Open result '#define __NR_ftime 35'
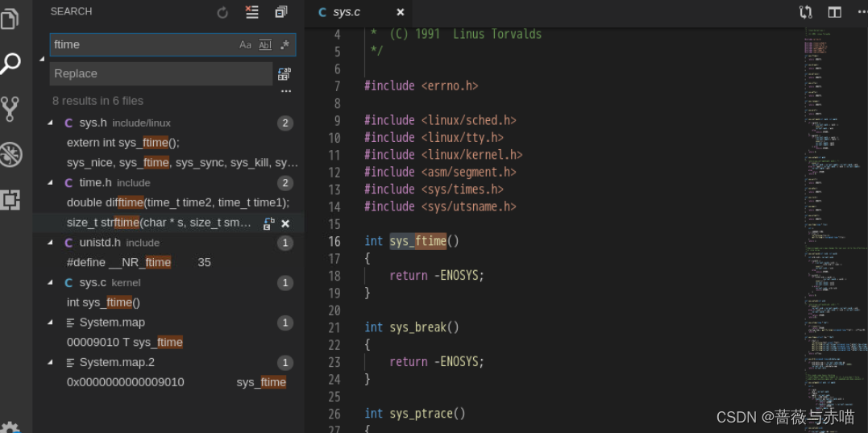 (x=139, y=262)
